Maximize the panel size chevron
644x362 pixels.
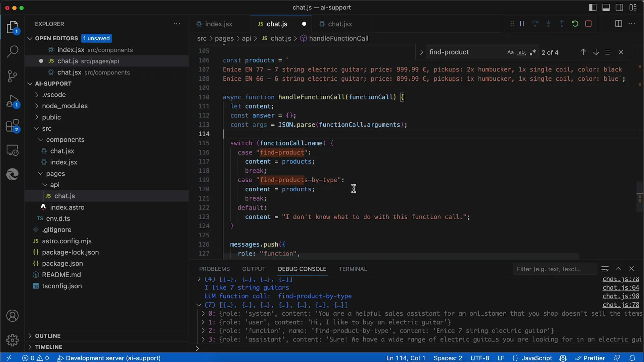click(x=618, y=269)
